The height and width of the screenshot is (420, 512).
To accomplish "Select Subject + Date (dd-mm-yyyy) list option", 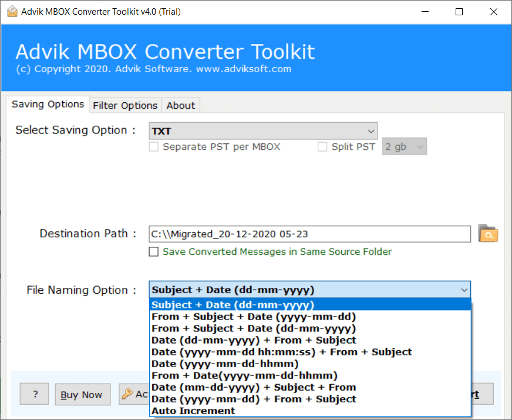I will coord(310,305).
